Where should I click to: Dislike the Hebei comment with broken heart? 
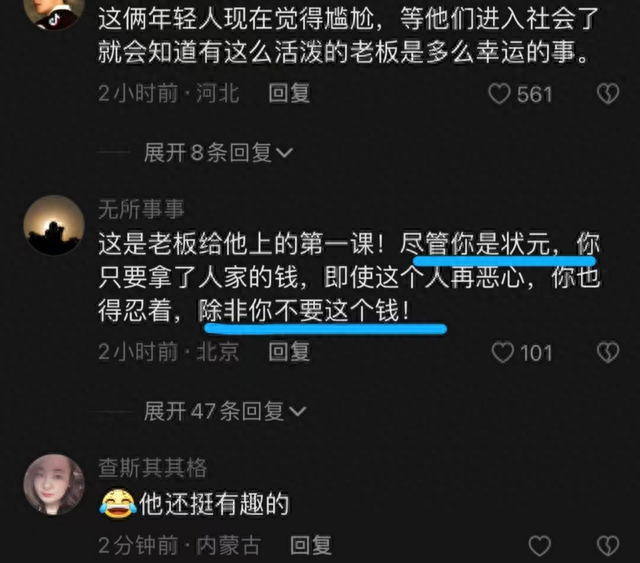[x=608, y=94]
